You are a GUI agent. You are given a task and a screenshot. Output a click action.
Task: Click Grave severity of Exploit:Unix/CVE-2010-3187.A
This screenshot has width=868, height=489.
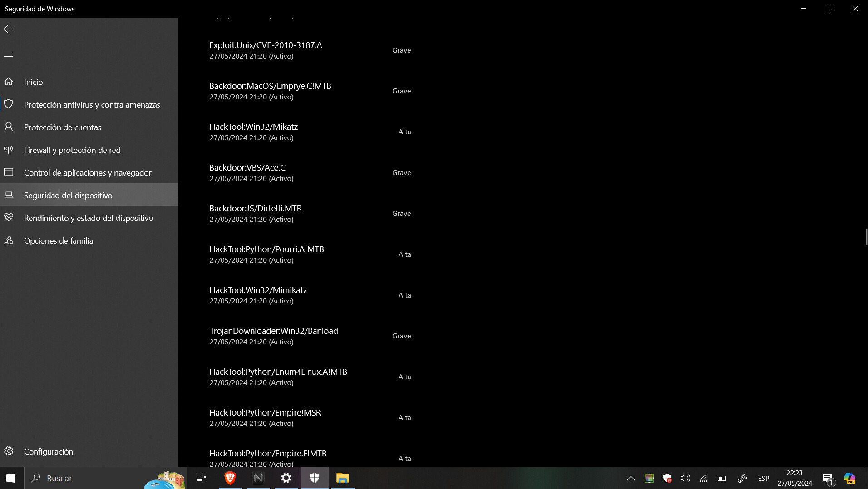point(401,50)
